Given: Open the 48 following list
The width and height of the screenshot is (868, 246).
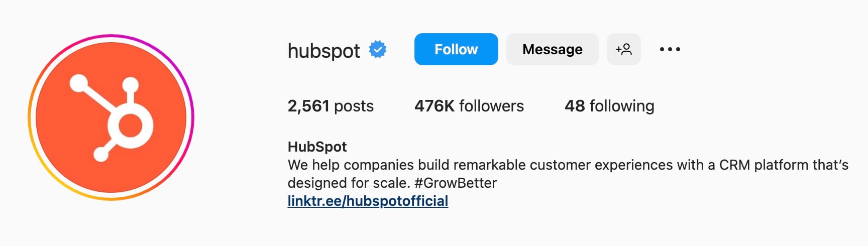Looking at the screenshot, I should pos(609,106).
